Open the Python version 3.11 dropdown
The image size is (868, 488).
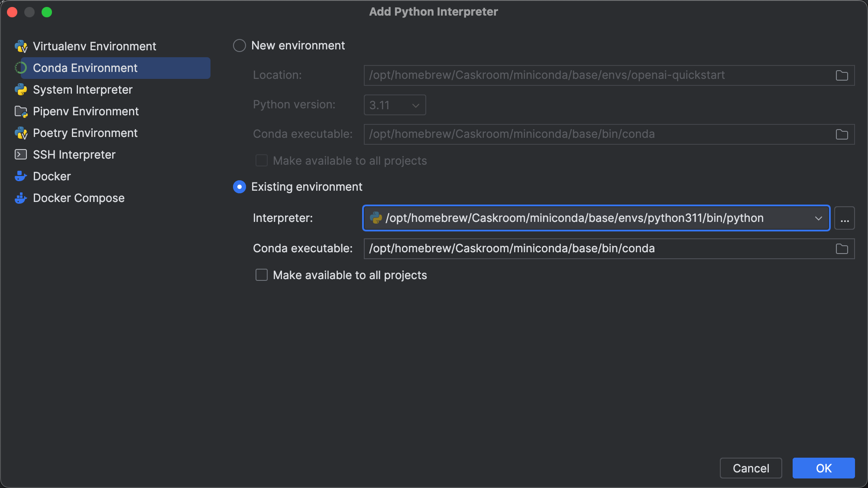[395, 105]
